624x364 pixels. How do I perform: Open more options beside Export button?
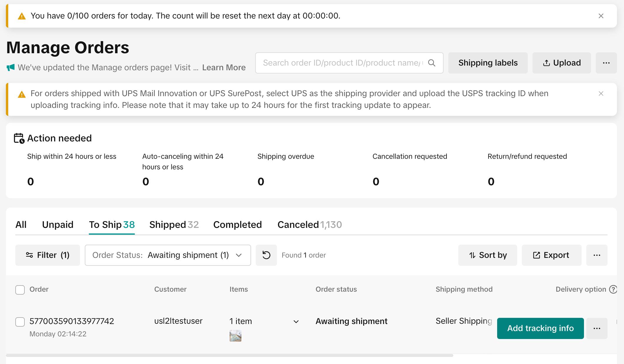(x=597, y=255)
